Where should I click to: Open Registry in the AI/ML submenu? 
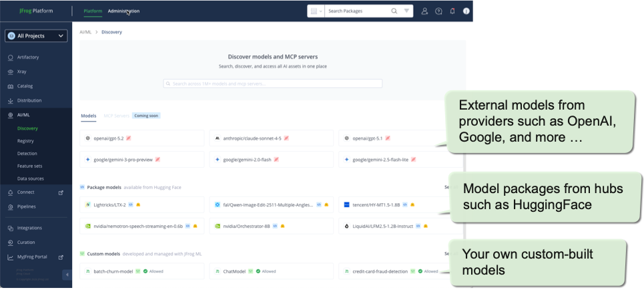[25, 141]
